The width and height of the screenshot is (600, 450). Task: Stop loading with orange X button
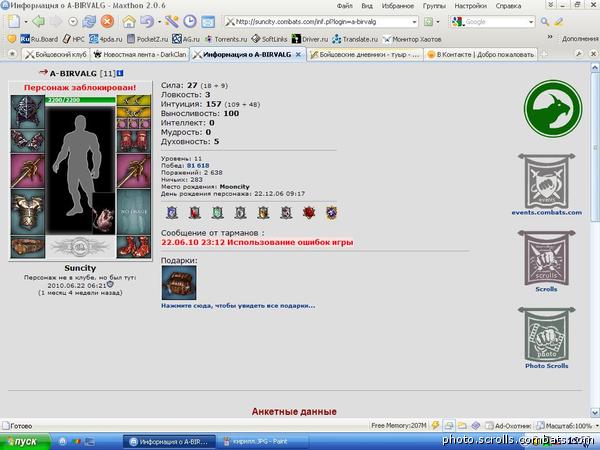coord(107,21)
